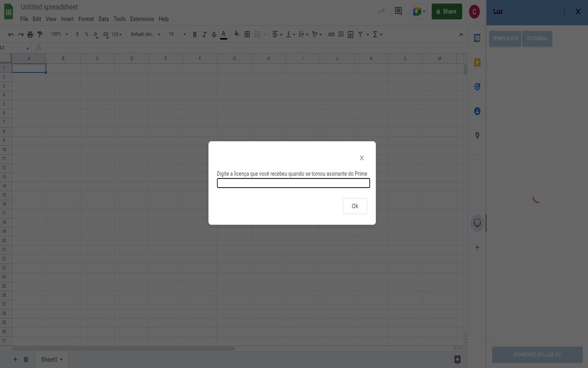Click the Merge cells icon

257,34
